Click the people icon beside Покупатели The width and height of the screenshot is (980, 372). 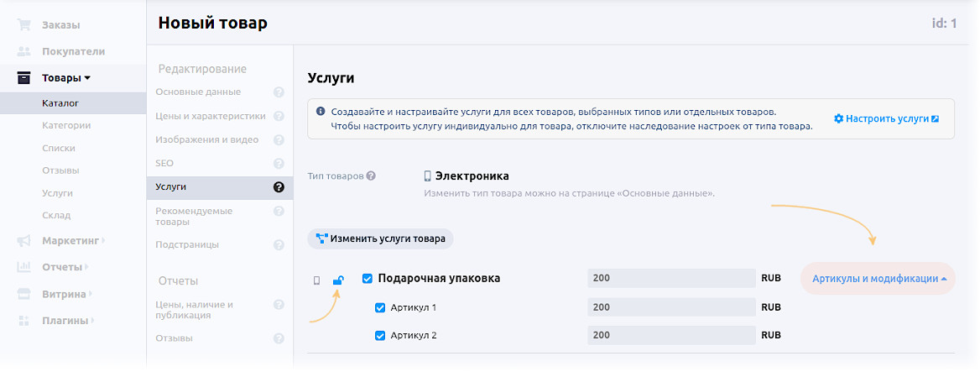24,51
